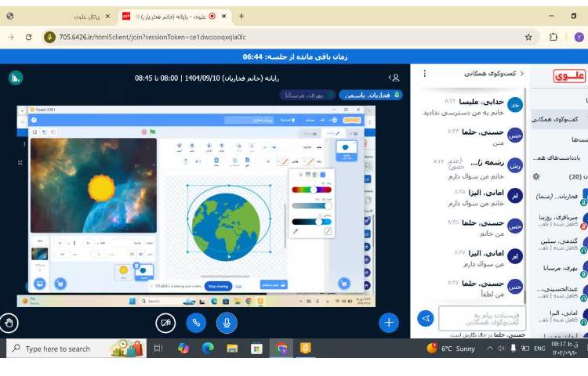The image size is (588, 376).
Task: Open the poll statistics icon
Action: (16, 78)
